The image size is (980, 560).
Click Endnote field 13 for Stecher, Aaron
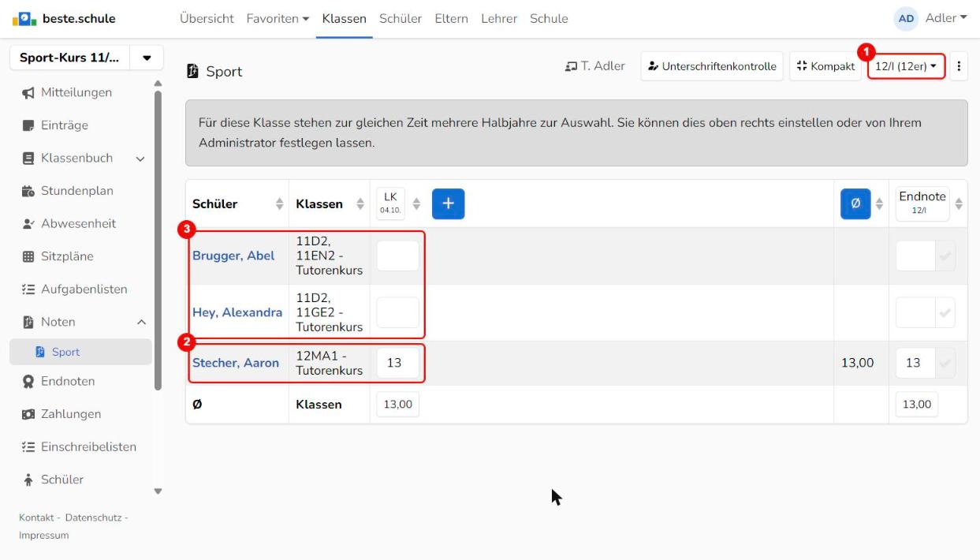click(915, 363)
